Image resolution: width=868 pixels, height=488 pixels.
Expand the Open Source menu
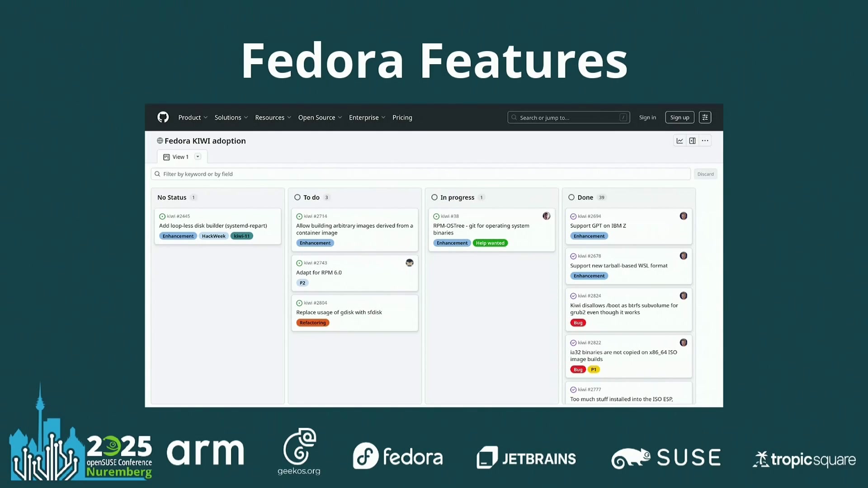click(320, 117)
